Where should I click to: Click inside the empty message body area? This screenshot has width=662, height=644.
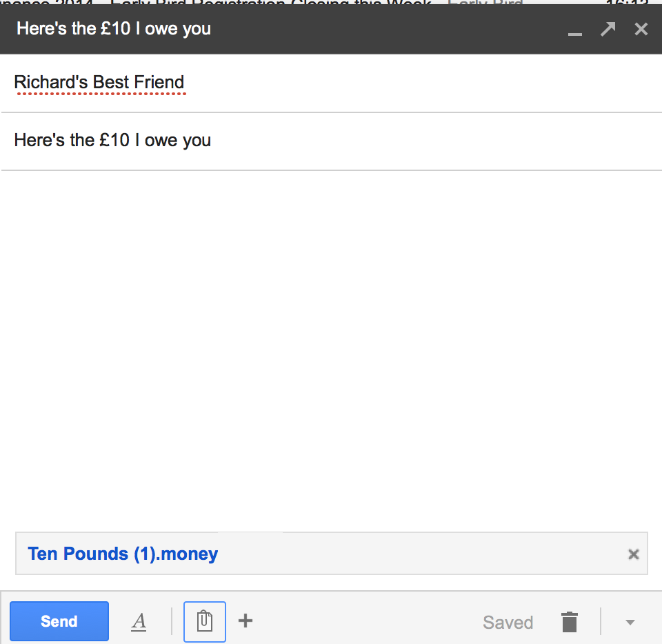(331, 345)
